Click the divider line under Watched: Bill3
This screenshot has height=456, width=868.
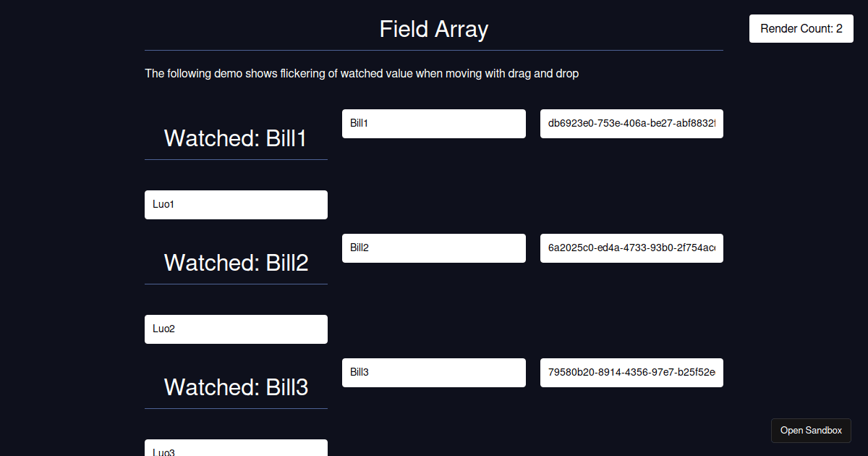point(236,408)
